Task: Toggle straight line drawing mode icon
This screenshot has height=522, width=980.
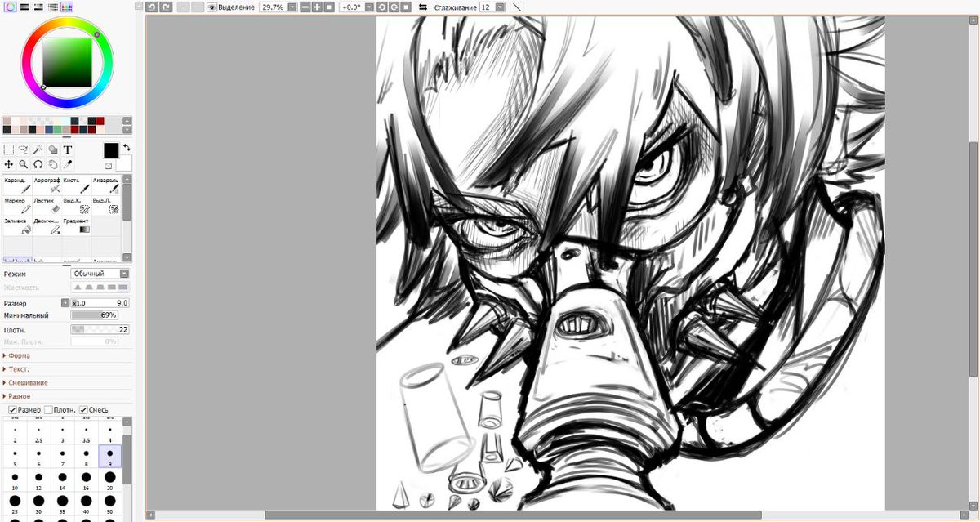Action: click(516, 7)
